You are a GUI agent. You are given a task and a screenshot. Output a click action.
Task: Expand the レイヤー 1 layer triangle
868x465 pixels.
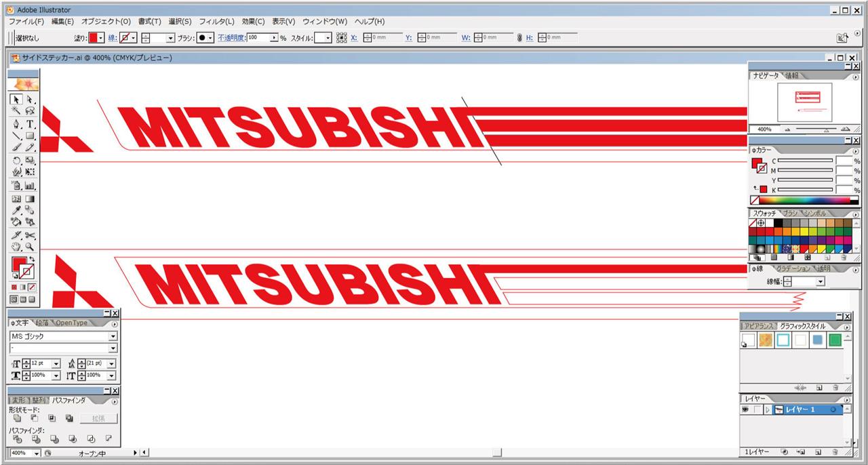tap(768, 410)
